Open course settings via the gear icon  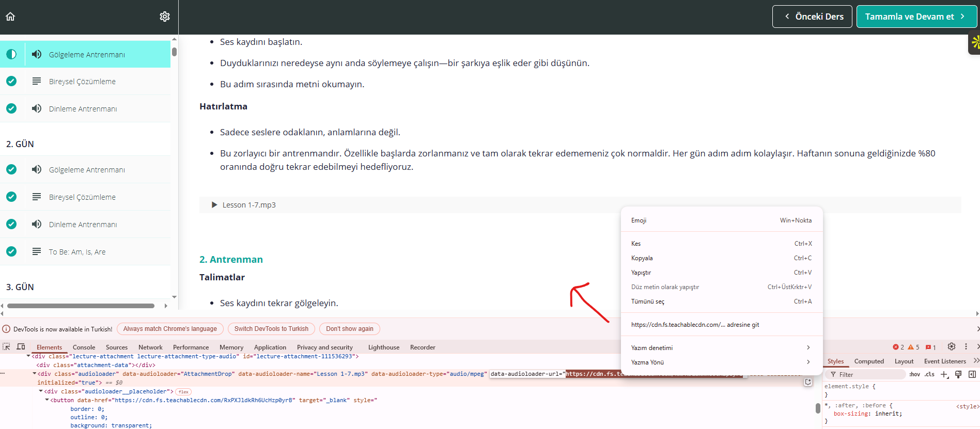165,17
